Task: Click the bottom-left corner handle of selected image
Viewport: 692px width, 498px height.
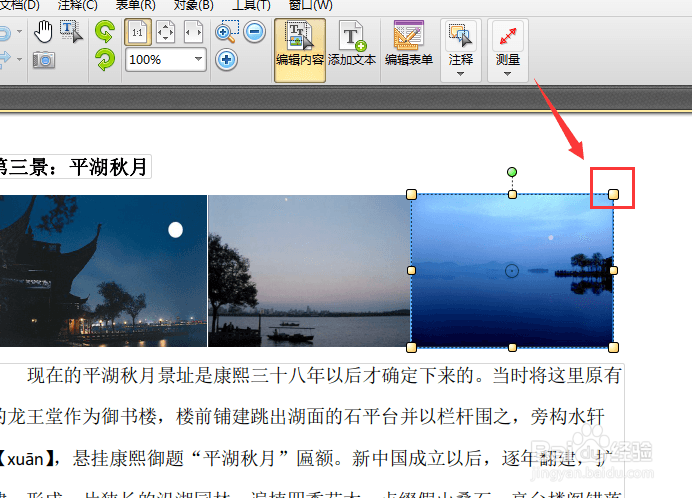Action: [x=411, y=347]
